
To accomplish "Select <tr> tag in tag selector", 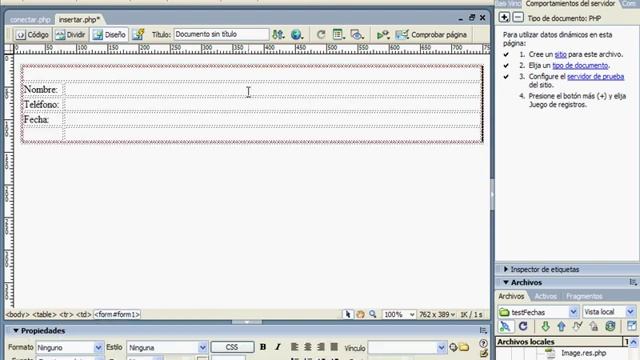I will (x=66, y=315).
